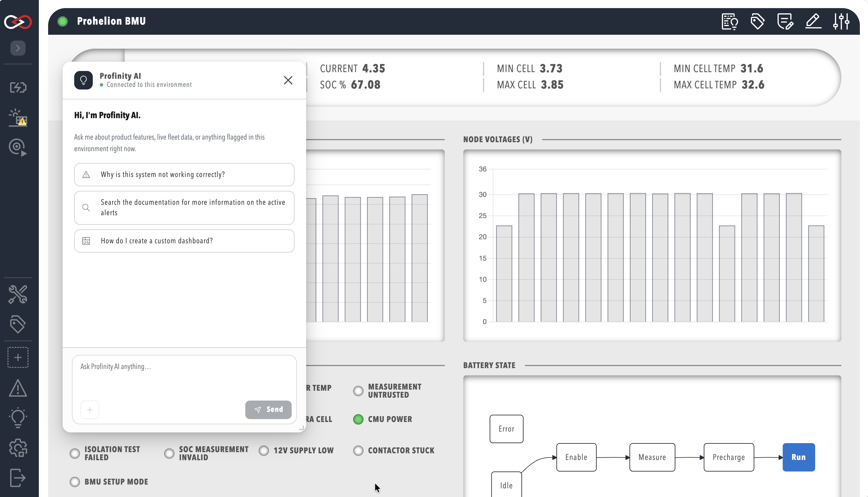
Task: Click the MAX CELL TEMP value 32.6
Action: pos(753,85)
